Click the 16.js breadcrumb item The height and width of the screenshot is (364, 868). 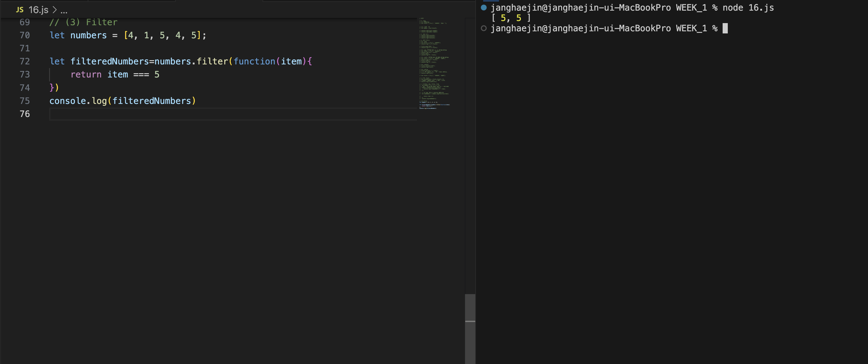39,10
